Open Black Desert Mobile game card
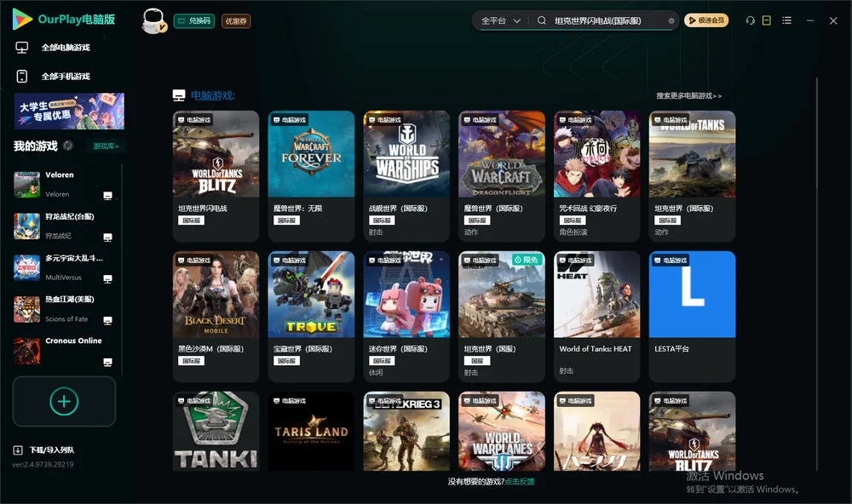852x504 pixels. click(216, 317)
